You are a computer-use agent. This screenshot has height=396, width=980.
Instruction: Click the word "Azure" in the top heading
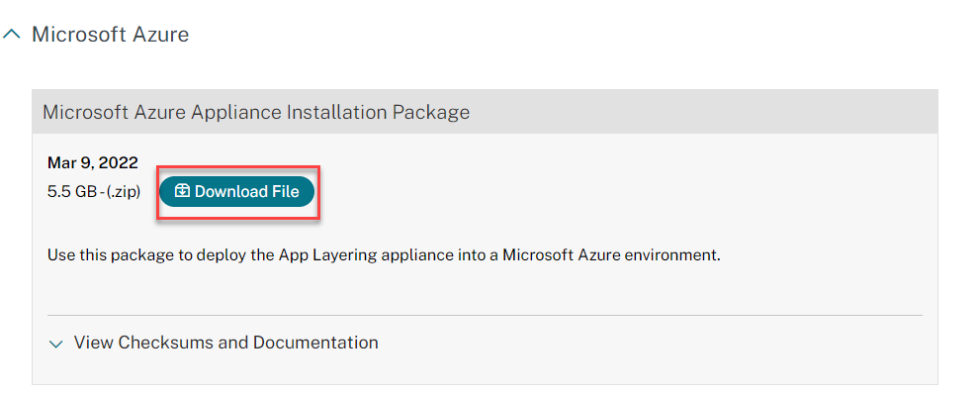point(158,35)
